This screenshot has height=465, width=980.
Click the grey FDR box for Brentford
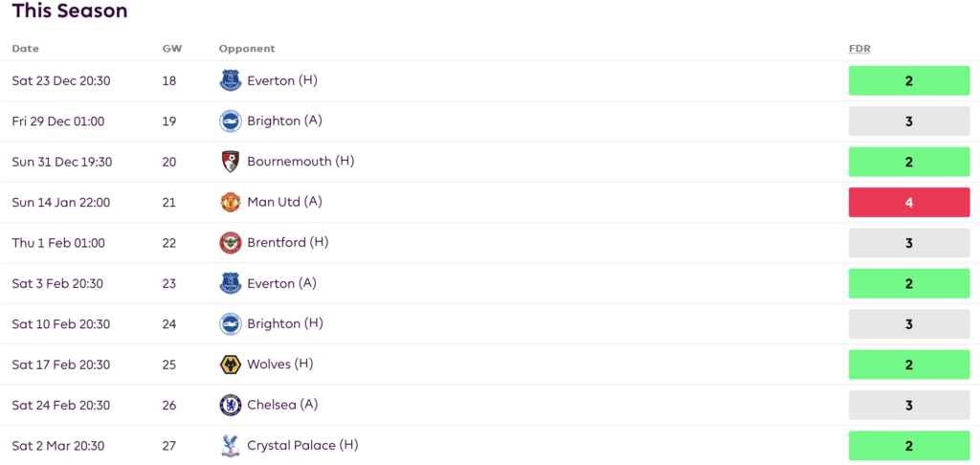[x=908, y=243]
